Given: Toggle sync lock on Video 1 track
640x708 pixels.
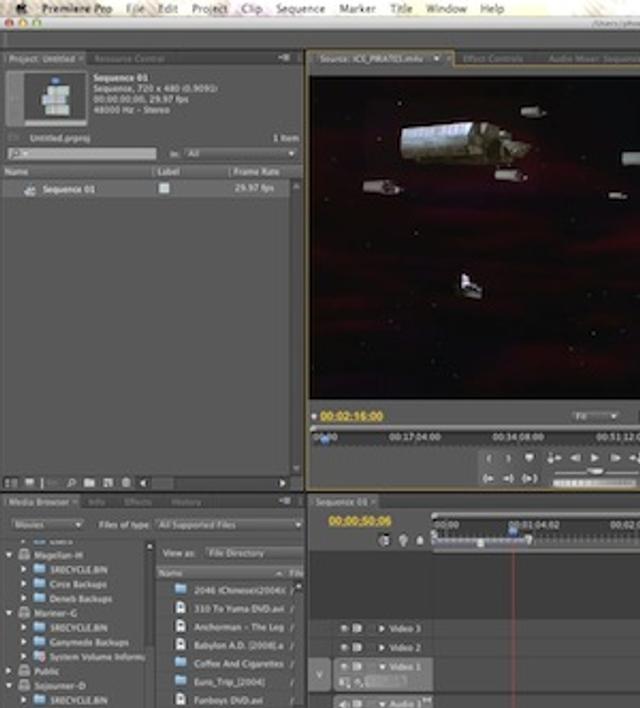Looking at the screenshot, I should coord(357,666).
